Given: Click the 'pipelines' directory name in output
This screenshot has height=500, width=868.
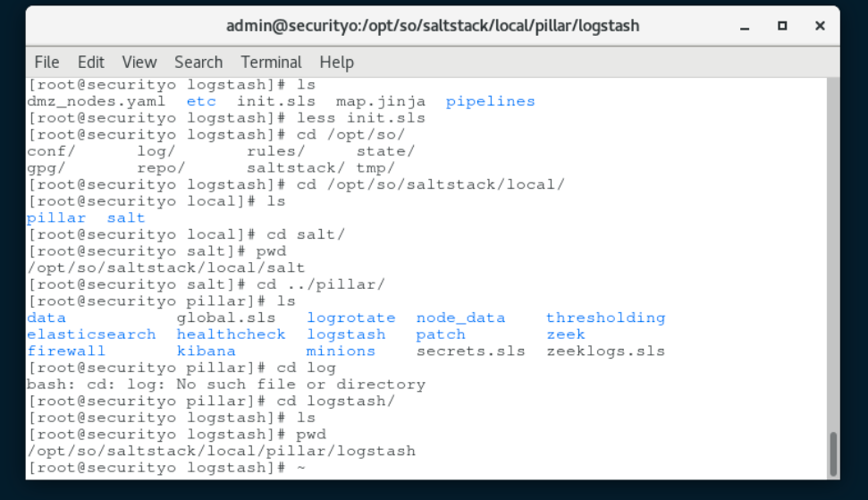Looking at the screenshot, I should point(490,101).
